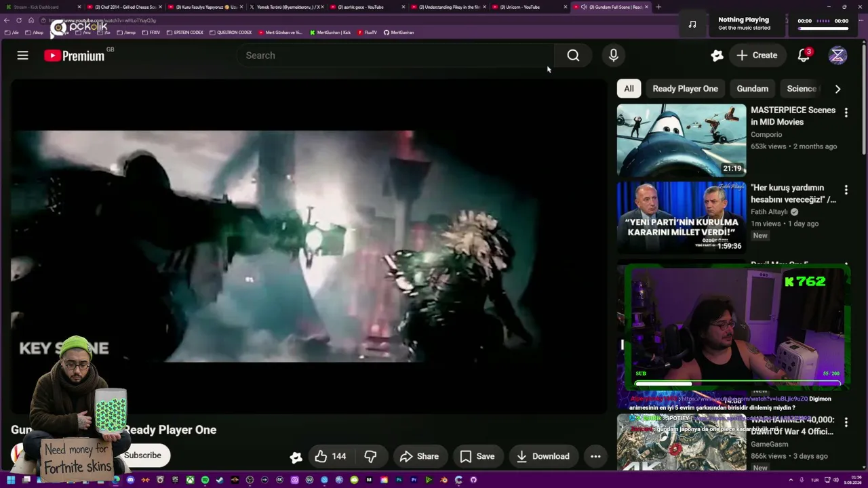
Task: Open EPSTEIN CODEX bookmark
Action: pyautogui.click(x=184, y=33)
